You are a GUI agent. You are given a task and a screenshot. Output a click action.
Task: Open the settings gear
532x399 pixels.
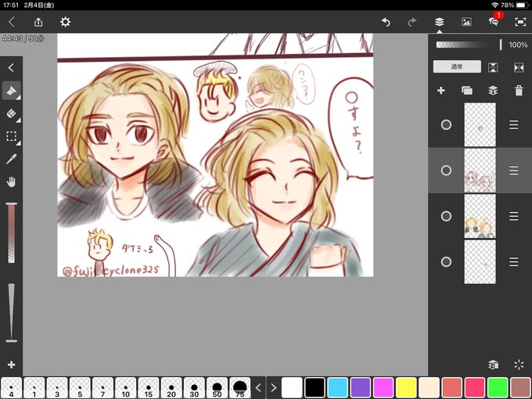pyautogui.click(x=65, y=22)
